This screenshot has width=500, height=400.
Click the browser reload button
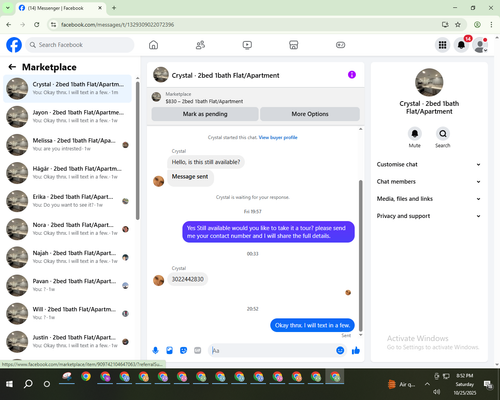37,24
